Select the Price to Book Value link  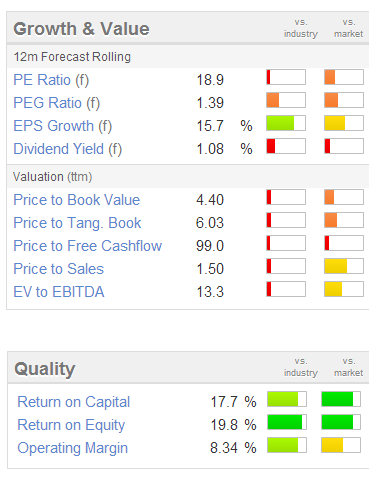(77, 200)
